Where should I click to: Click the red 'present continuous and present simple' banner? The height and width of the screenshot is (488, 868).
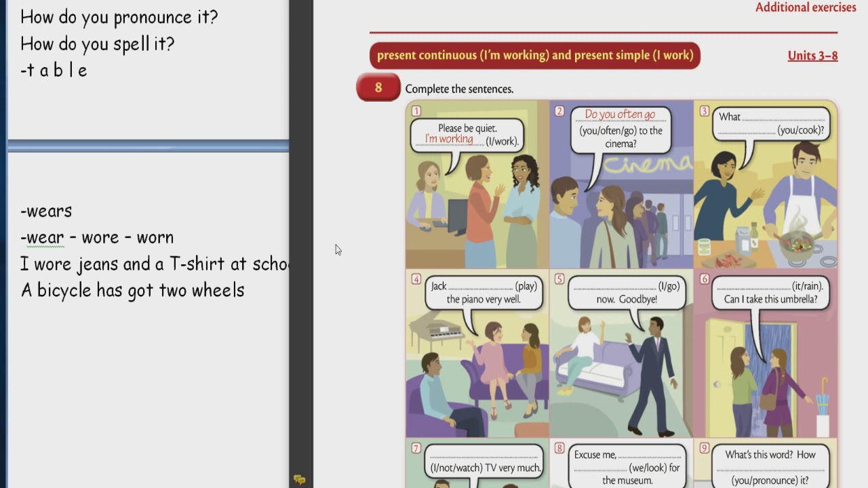click(x=535, y=56)
